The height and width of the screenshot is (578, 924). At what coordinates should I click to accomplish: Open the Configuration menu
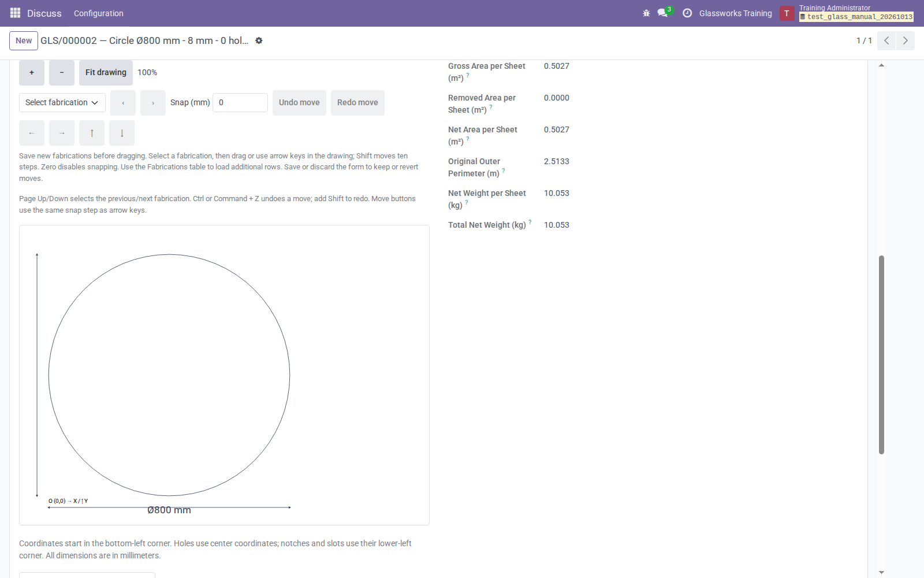(99, 13)
